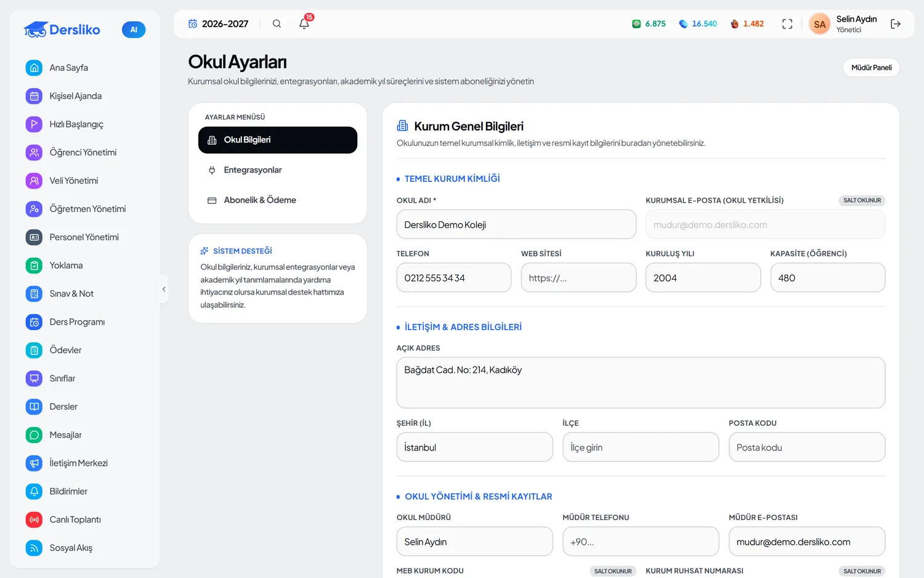Open Selin Aydın user profile
This screenshot has width=924, height=578.
[x=843, y=24]
